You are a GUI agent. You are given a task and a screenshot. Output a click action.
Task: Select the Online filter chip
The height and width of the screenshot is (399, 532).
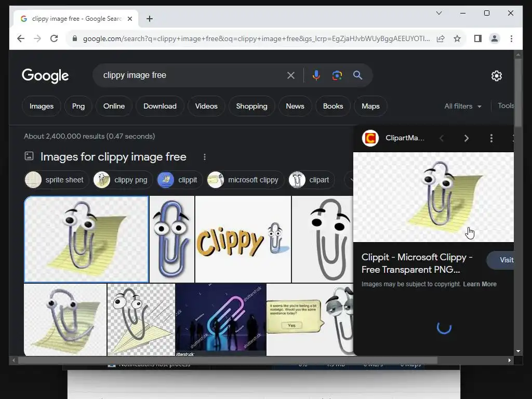(x=114, y=106)
